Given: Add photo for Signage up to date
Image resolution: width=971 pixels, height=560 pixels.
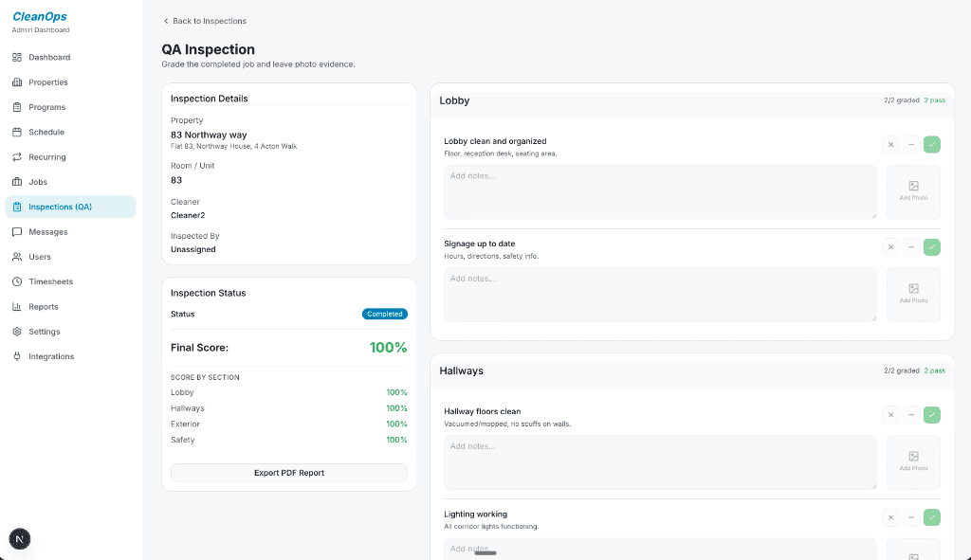Looking at the screenshot, I should (913, 295).
